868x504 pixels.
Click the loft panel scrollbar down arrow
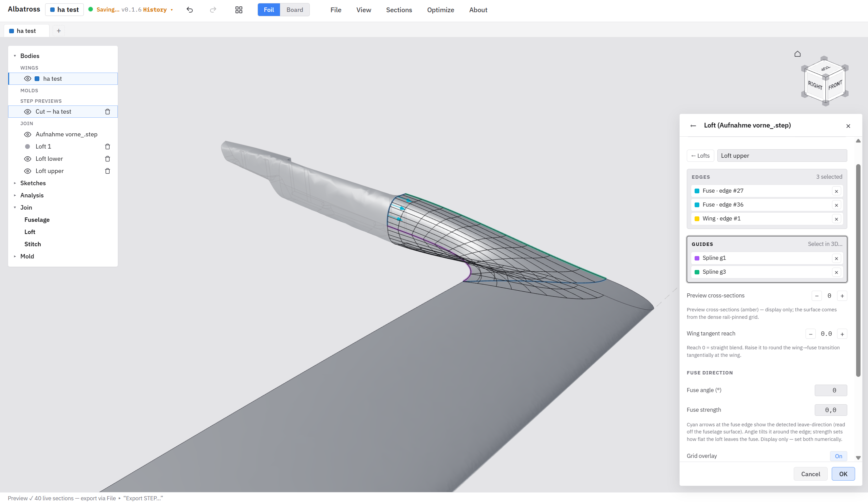pyautogui.click(x=858, y=458)
